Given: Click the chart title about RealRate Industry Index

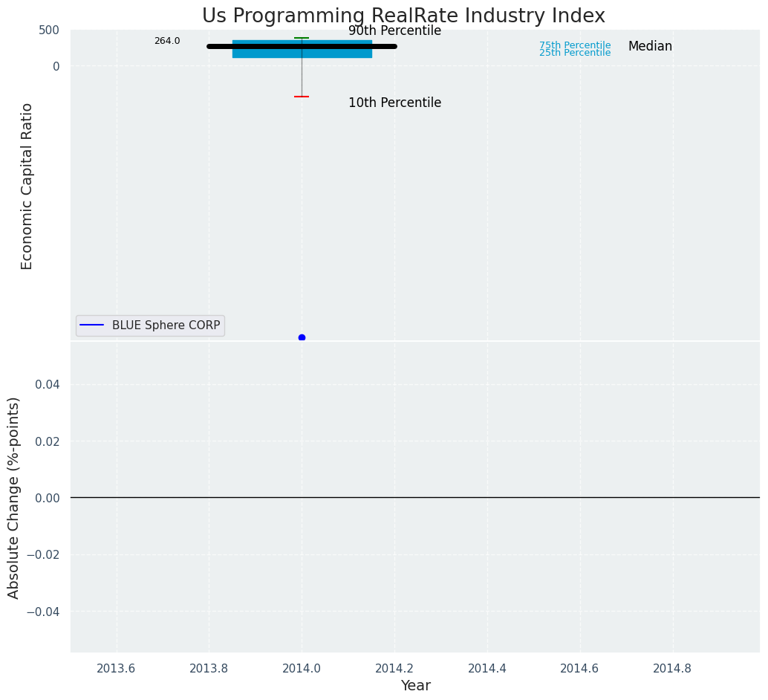Looking at the screenshot, I should pos(403,16).
